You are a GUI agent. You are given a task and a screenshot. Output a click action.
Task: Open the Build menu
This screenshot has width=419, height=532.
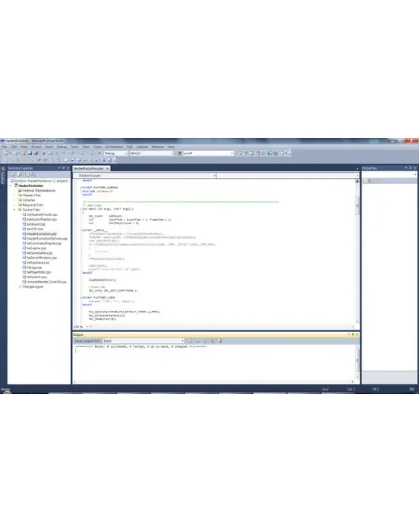(49, 146)
